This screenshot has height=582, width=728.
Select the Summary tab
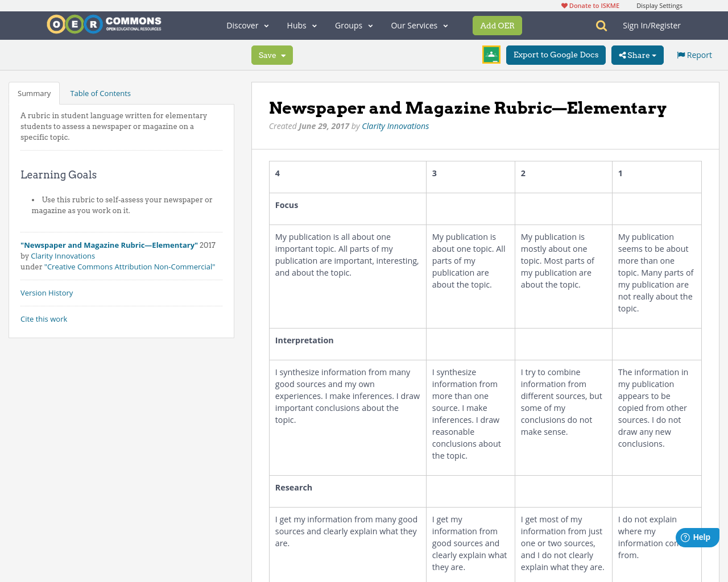34,92
